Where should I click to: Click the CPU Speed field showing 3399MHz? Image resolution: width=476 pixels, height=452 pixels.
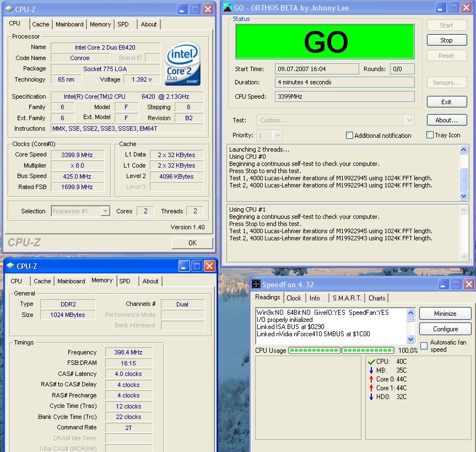[x=345, y=96]
